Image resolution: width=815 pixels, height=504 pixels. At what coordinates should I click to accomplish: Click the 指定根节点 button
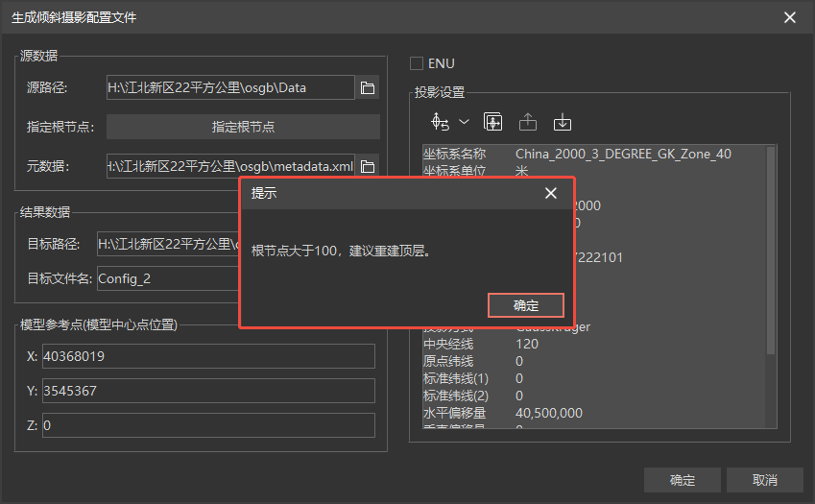pyautogui.click(x=243, y=127)
